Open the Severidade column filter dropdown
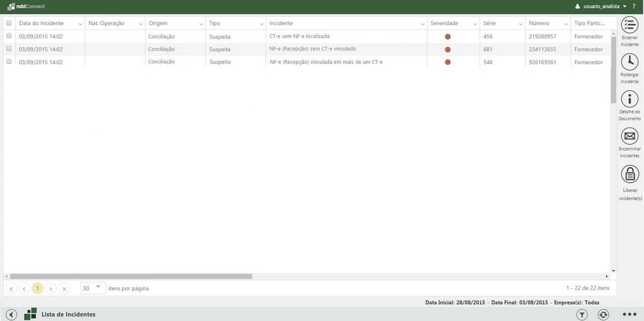 (x=475, y=24)
